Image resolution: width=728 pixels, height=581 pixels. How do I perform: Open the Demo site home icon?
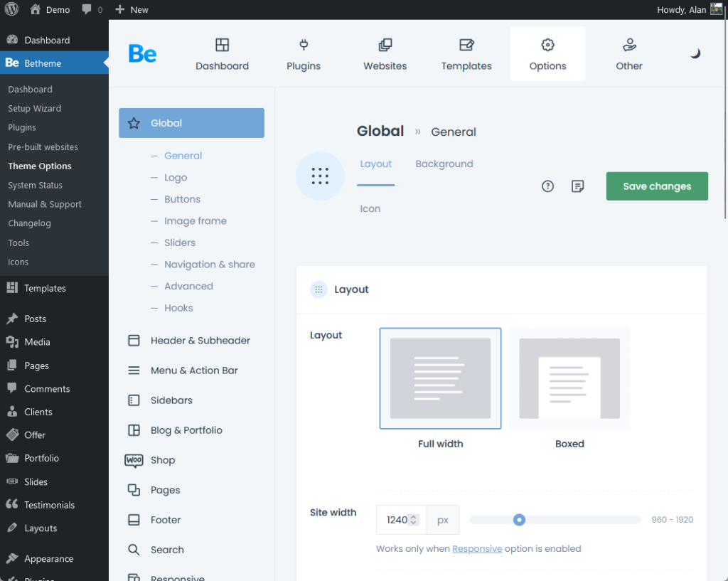(x=36, y=9)
